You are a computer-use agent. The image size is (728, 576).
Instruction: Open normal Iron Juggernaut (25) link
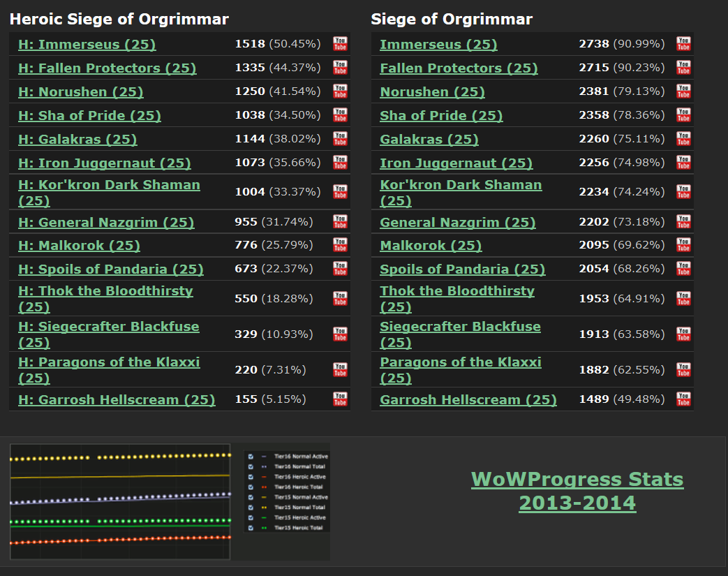456,163
